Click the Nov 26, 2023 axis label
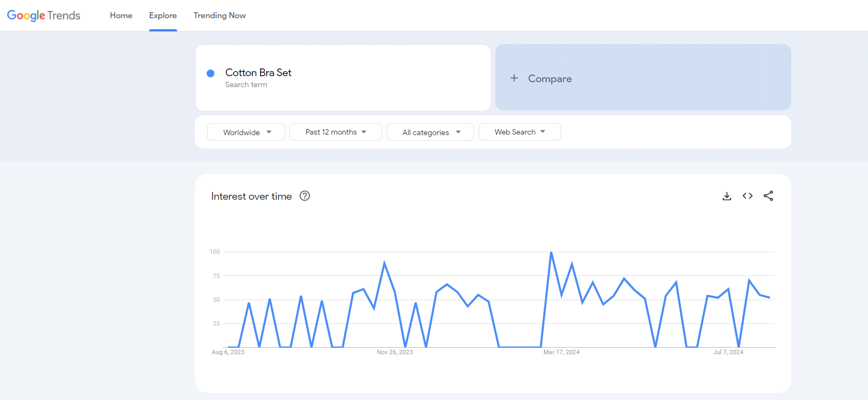Viewport: 868px width, 400px height. click(395, 352)
